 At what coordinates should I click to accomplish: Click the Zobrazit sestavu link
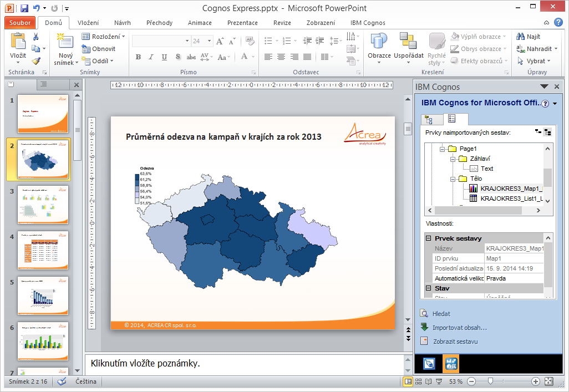pyautogui.click(x=455, y=342)
